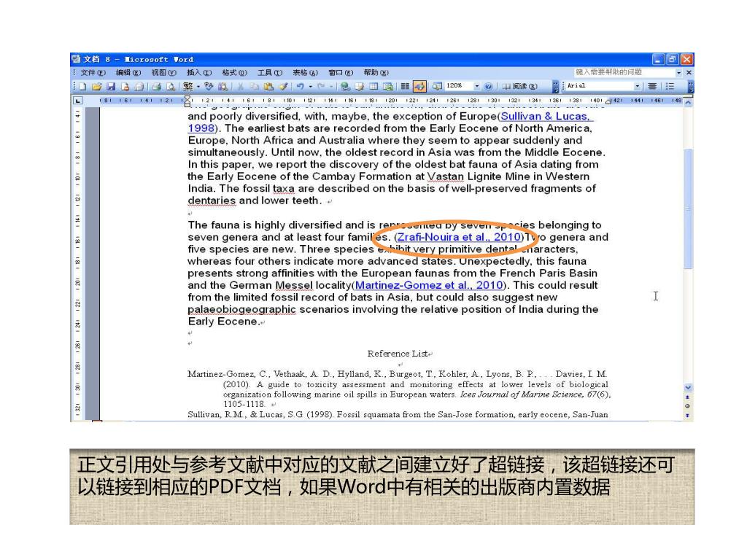Click the Cut scissors icon
Viewport: 747px width, 560px height.
(241, 87)
